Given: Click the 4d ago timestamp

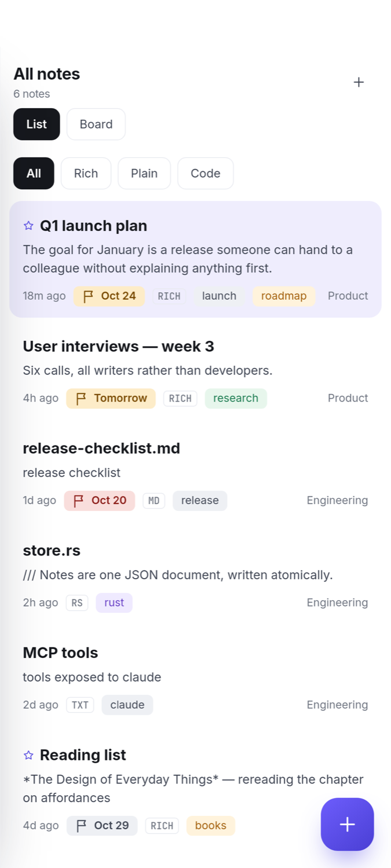Looking at the screenshot, I should point(41,825).
